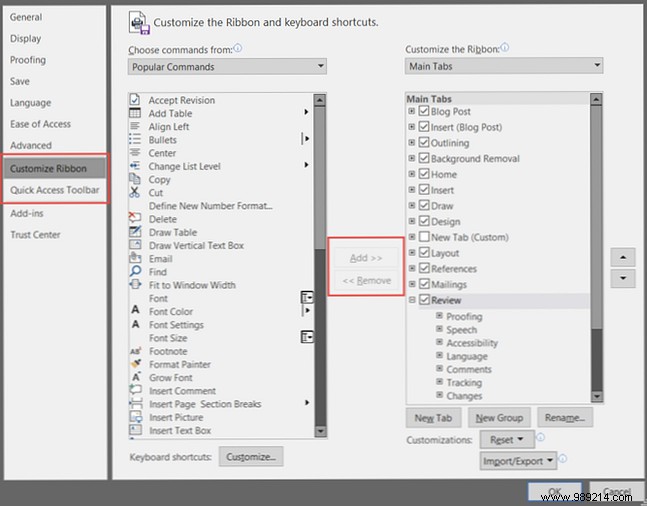Select the Bullets list icon

point(135,140)
